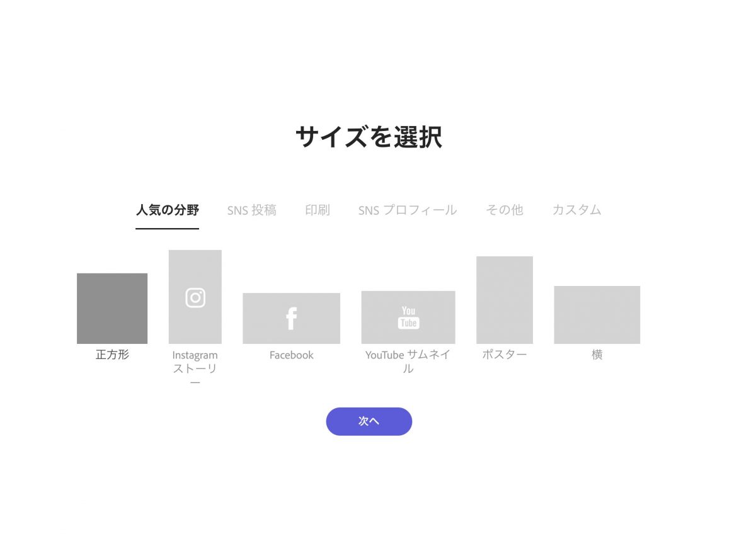This screenshot has width=756, height=543.
Task: Choose the 正方形 square size thumbnail
Action: pyautogui.click(x=112, y=309)
